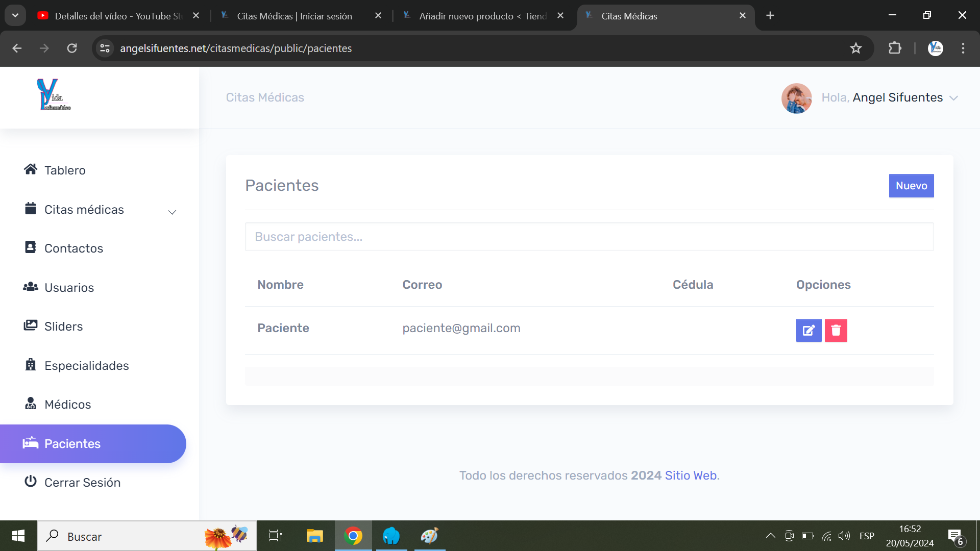Image resolution: width=980 pixels, height=551 pixels.
Task: Click the Nuevo button
Action: pos(911,186)
